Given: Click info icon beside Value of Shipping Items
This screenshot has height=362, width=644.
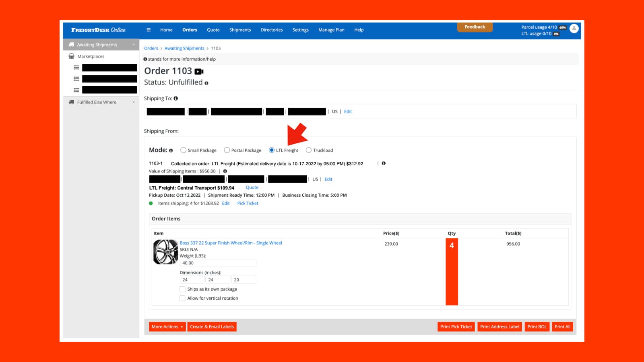Looking at the screenshot, I should [x=225, y=171].
